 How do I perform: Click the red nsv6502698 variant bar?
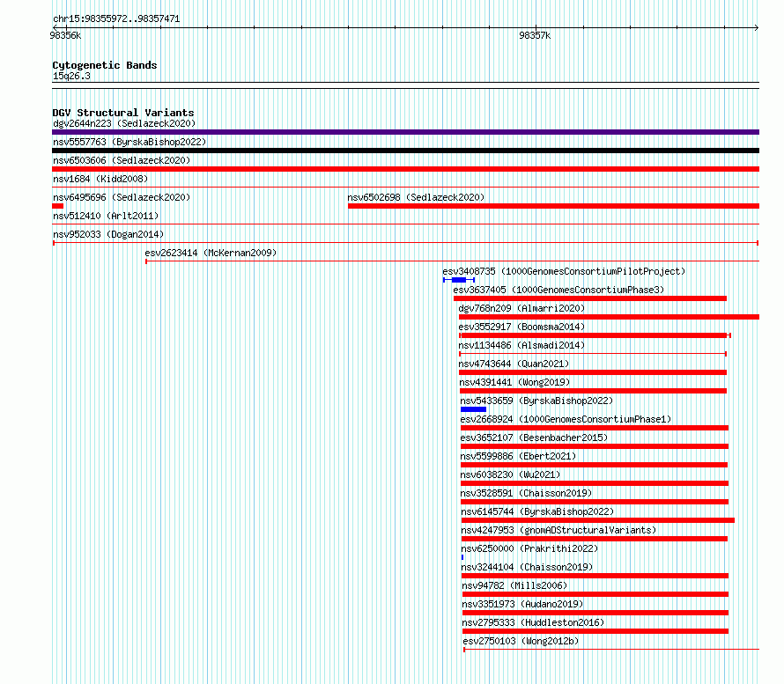pos(553,206)
